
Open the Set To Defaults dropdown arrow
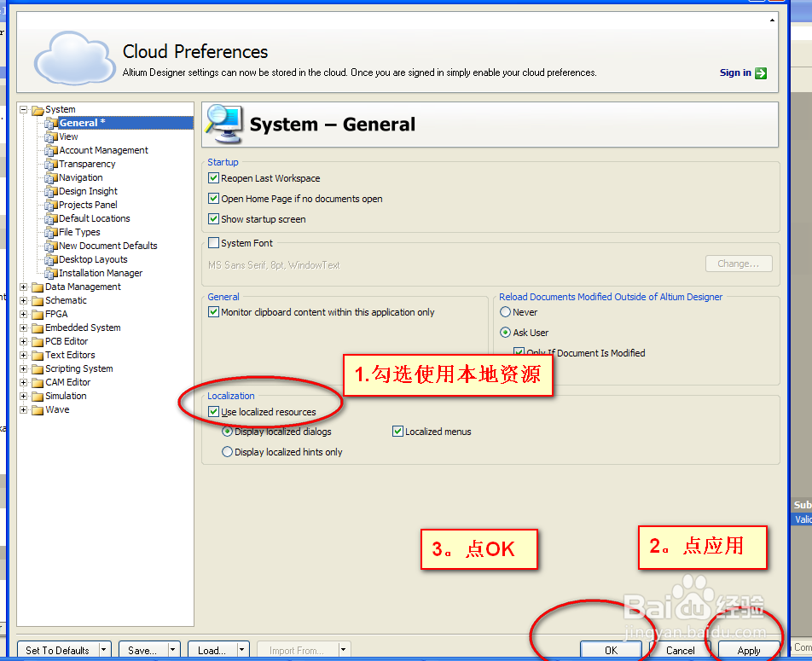(104, 650)
